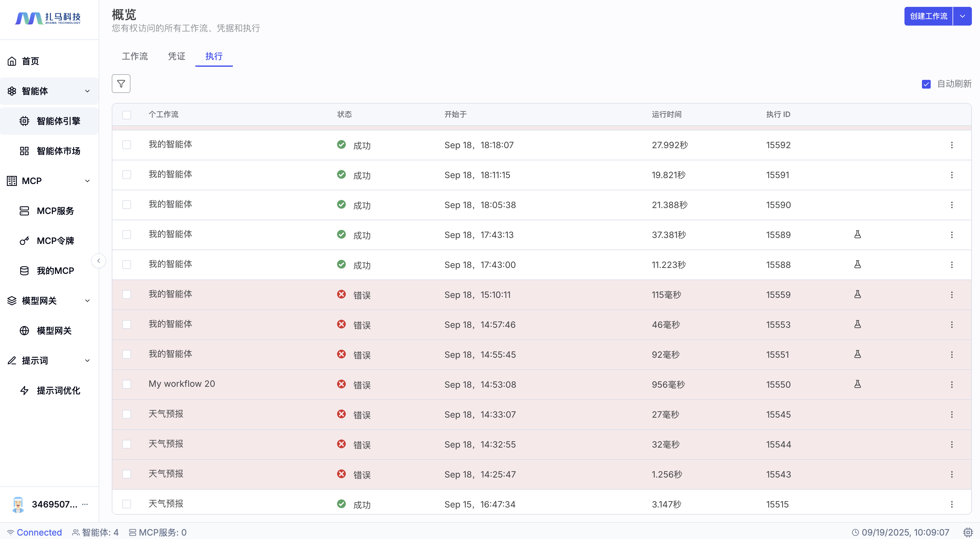This screenshot has width=980, height=539.
Task: Tick the select-all checkbox in table header
Action: (127, 115)
